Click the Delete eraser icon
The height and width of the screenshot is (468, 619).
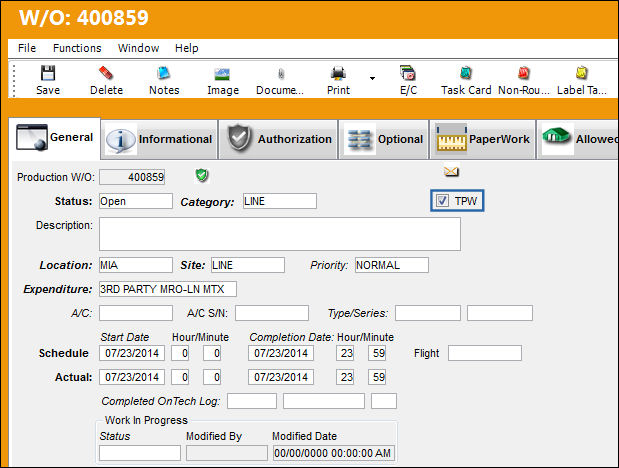[106, 73]
